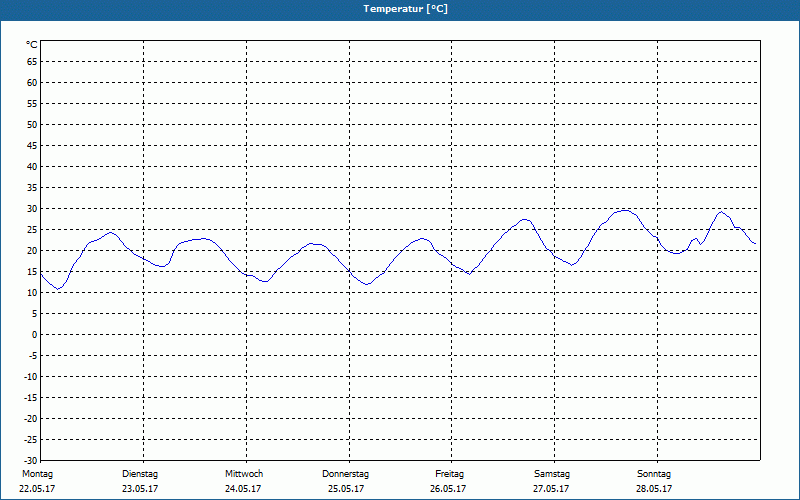Click the -25 y-axis label

click(x=31, y=440)
